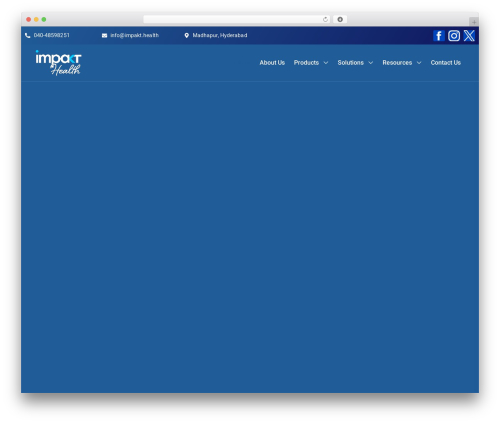Expand the Products dropdown chevron

326,63
